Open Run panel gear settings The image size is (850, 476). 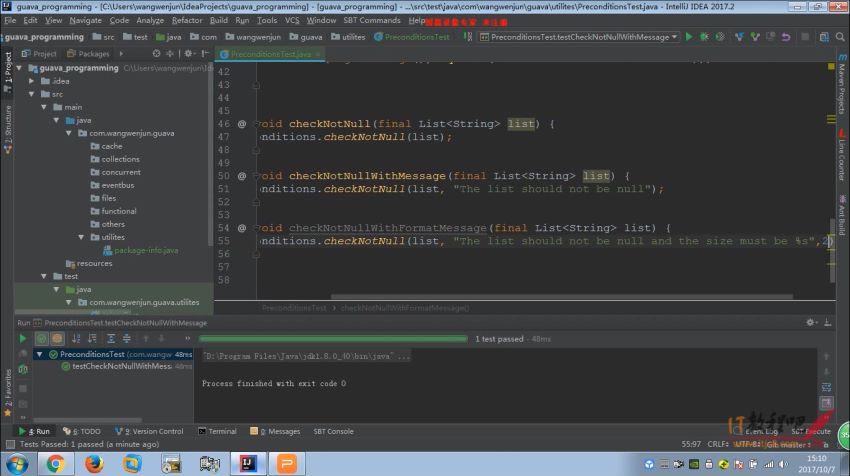pyautogui.click(x=810, y=322)
